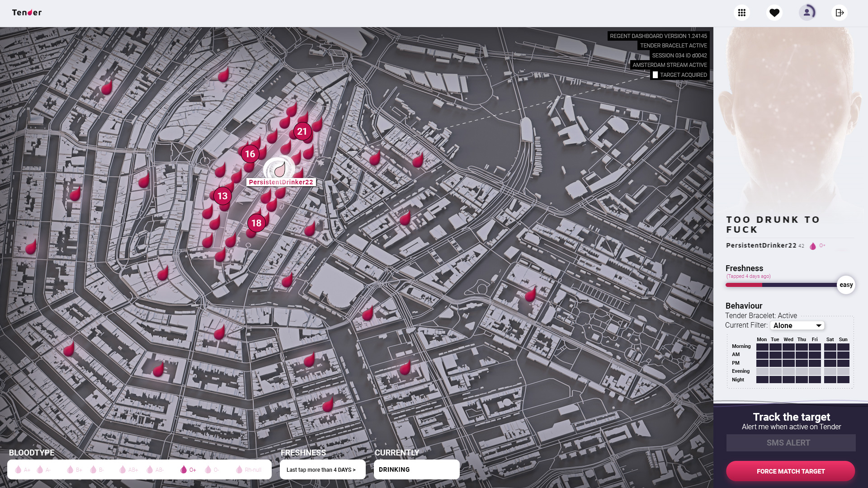
Task: Click the Tender logo in header
Action: 27,13
